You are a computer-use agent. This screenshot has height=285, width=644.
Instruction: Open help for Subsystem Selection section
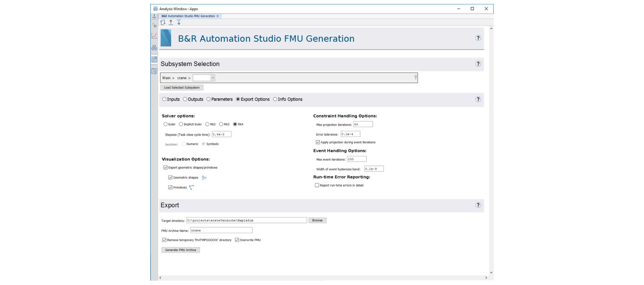click(478, 64)
